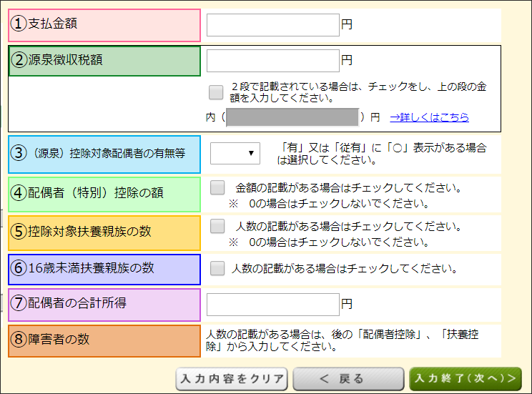
Task: Tick the 配偶者(特別)控除の額 checkbox
Action: (x=218, y=188)
